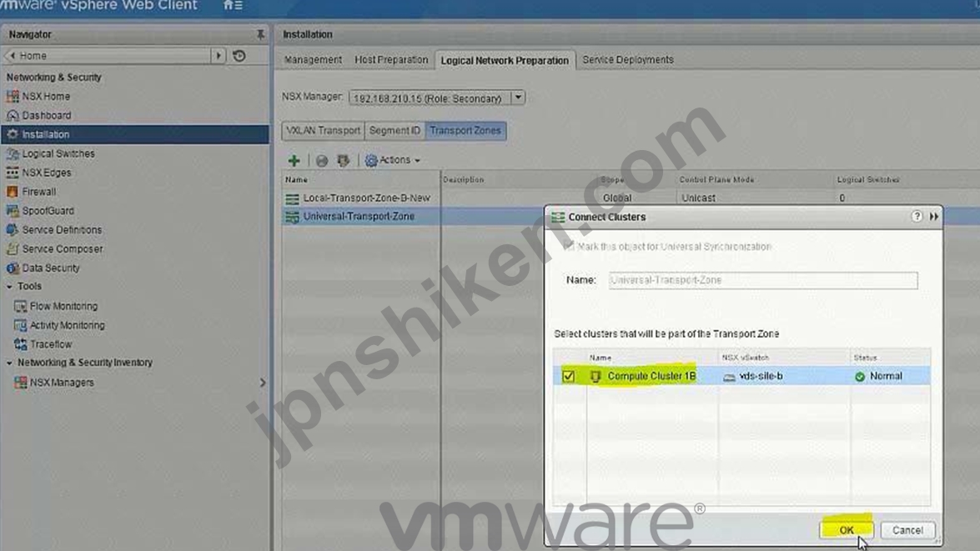The width and height of the screenshot is (980, 551).
Task: Open NSX Edges
Action: coord(46,173)
